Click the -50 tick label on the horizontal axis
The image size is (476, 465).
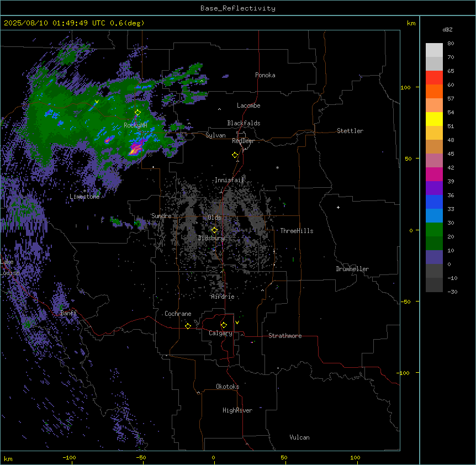[x=141, y=457]
